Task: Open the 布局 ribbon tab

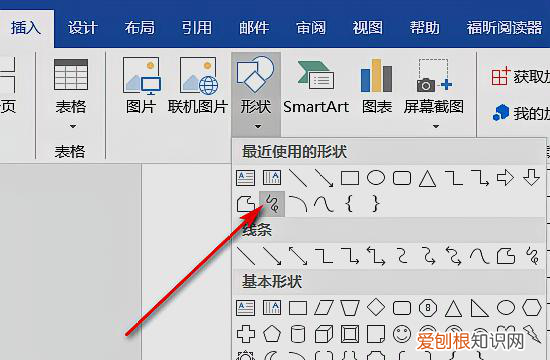Action: point(140,27)
